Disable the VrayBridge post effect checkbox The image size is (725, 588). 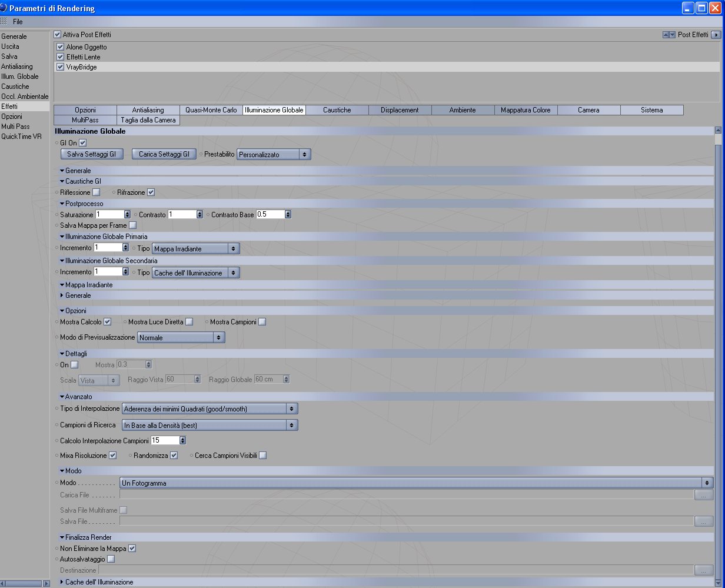click(x=60, y=67)
